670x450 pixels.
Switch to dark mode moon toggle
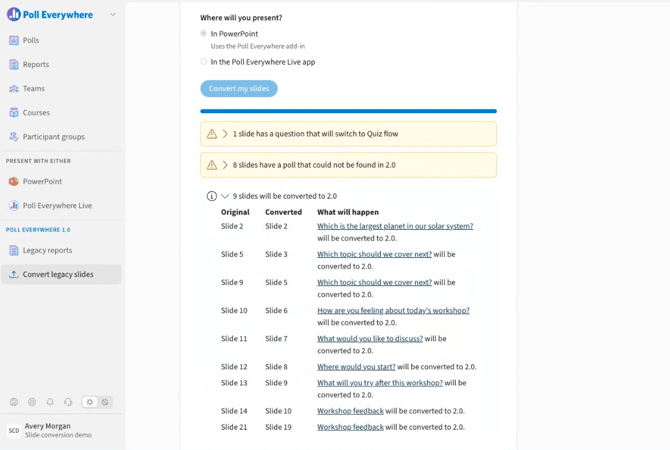coord(105,402)
